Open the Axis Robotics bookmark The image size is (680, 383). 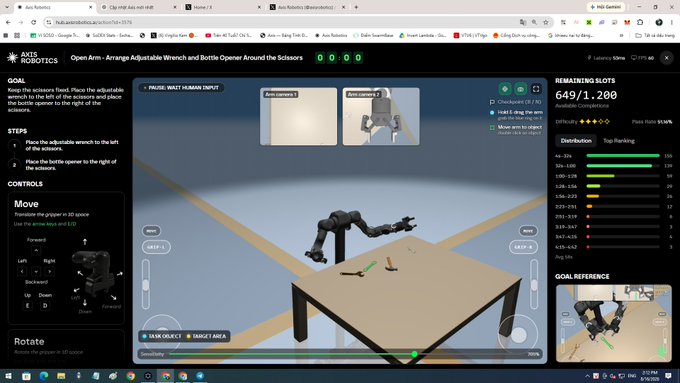(x=331, y=36)
